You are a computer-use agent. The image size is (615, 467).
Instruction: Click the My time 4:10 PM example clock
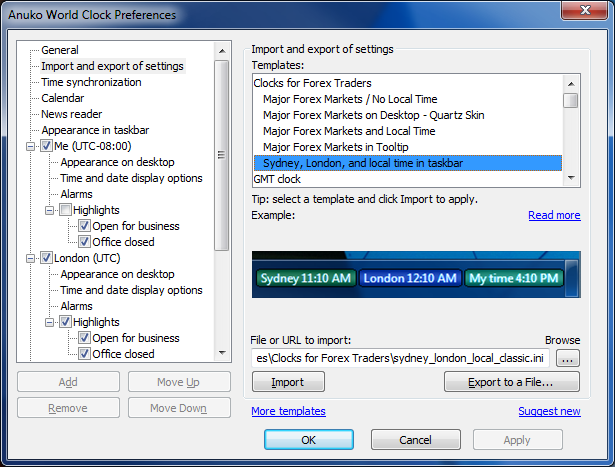click(x=514, y=278)
